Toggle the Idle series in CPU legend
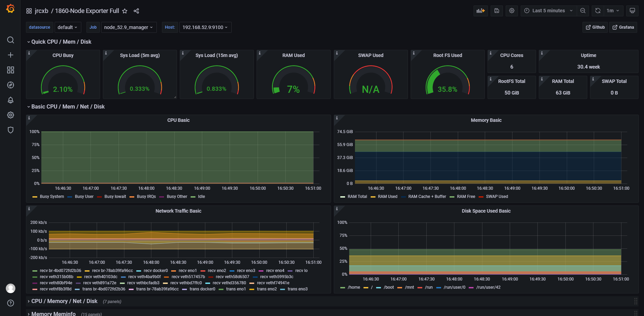 click(x=202, y=197)
